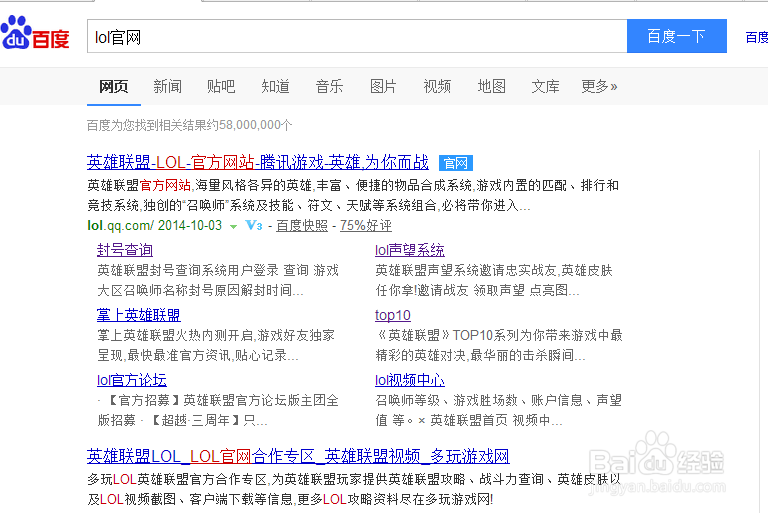The height and width of the screenshot is (513, 768).
Task: Open the 音乐 tab
Action: coord(329,87)
